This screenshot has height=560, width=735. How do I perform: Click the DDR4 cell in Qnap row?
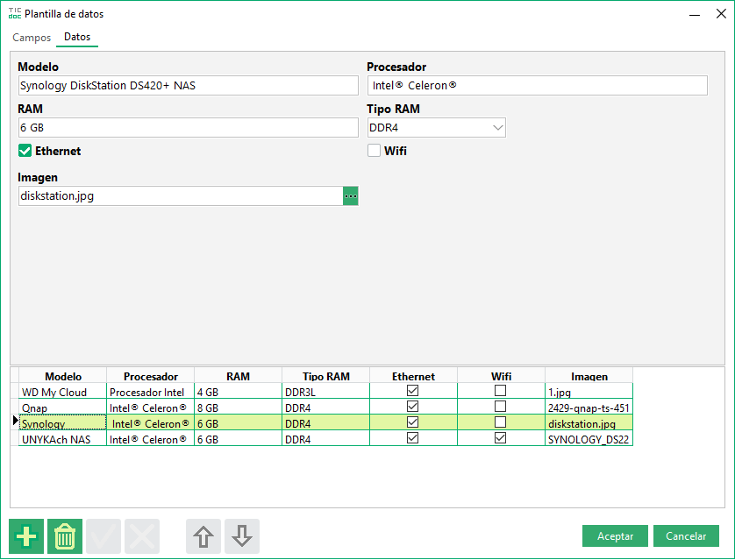coord(325,408)
